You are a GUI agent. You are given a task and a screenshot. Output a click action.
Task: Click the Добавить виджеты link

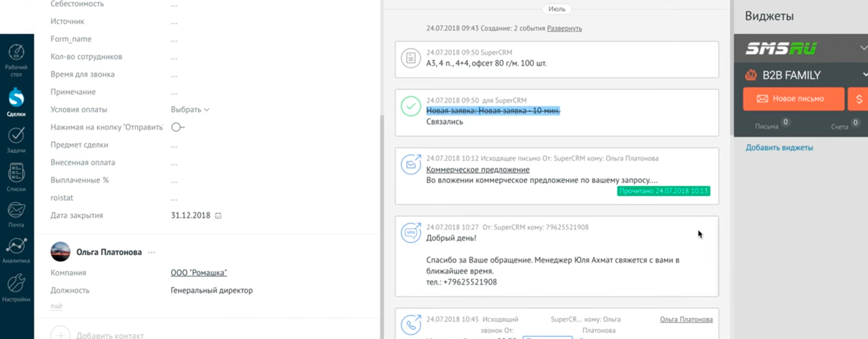pyautogui.click(x=779, y=148)
